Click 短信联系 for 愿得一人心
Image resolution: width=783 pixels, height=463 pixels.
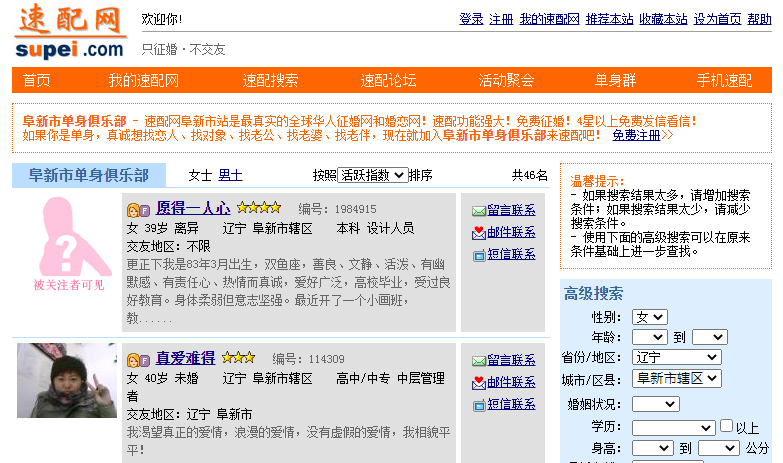[x=511, y=254]
